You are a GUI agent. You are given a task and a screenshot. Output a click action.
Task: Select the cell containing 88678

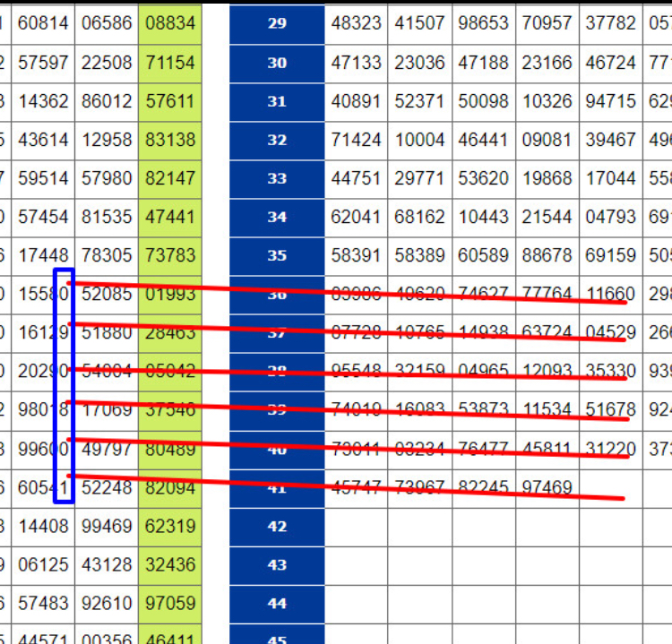click(547, 255)
